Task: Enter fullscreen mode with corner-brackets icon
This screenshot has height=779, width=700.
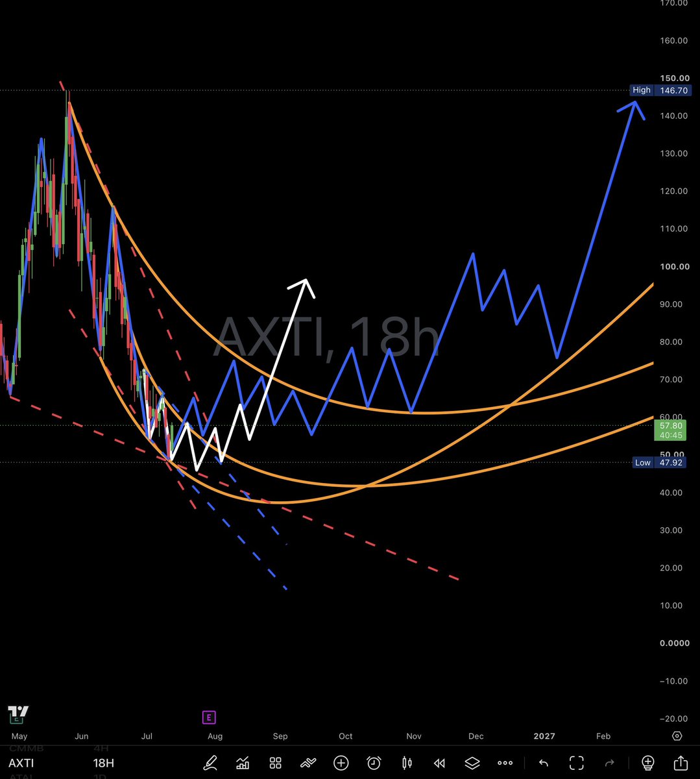Action: click(x=577, y=763)
